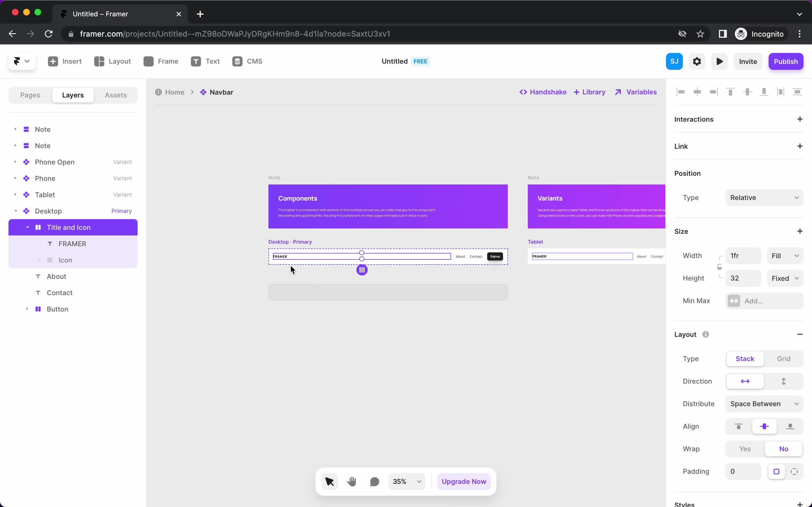Viewport: 812px width, 507px height.
Task: Toggle Wrap to Yes option
Action: (745, 449)
